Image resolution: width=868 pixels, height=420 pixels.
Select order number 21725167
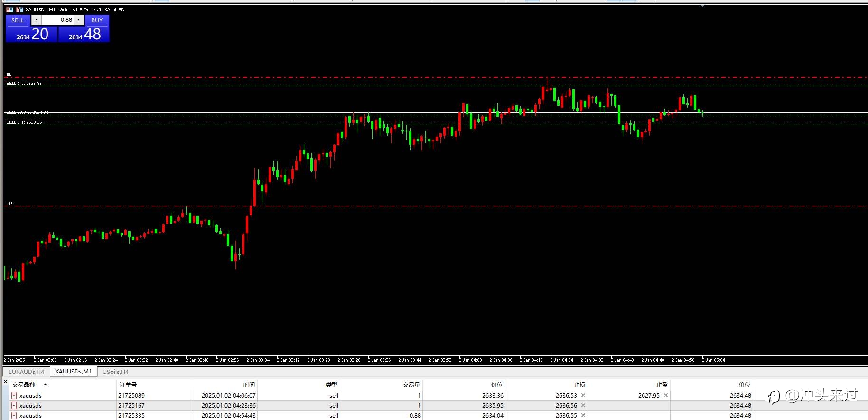coord(131,405)
